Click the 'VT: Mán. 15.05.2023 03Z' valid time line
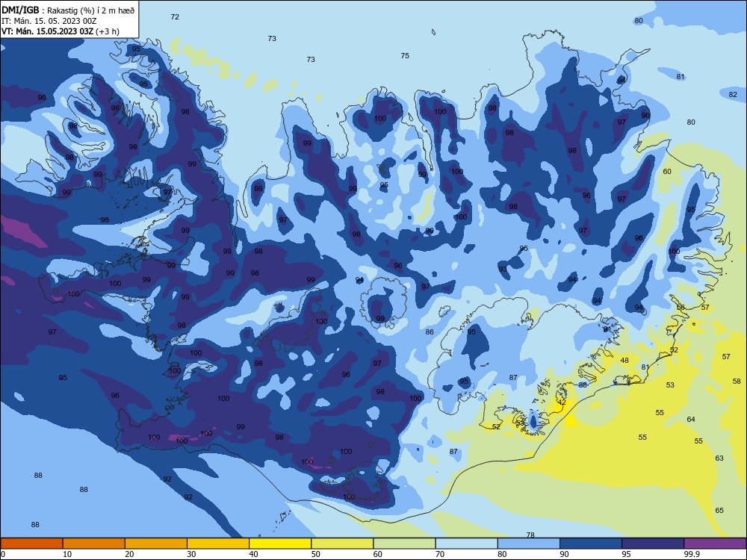747x560 pixels. 47,31
